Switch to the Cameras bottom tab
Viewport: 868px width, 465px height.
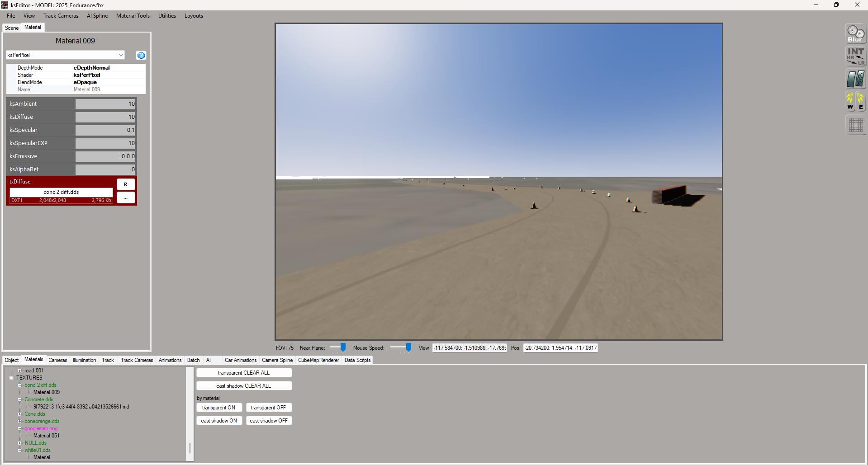tap(58, 360)
